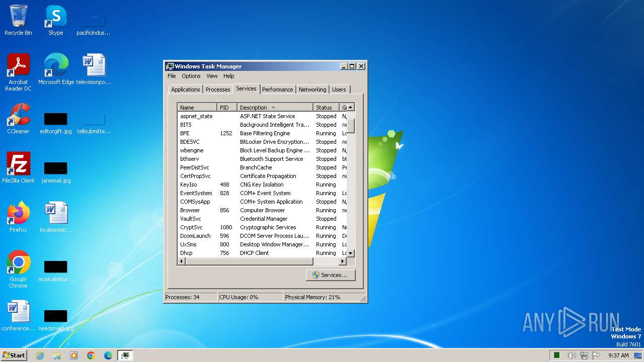Open the View menu in Task Manager
644x362 pixels.
pos(212,76)
